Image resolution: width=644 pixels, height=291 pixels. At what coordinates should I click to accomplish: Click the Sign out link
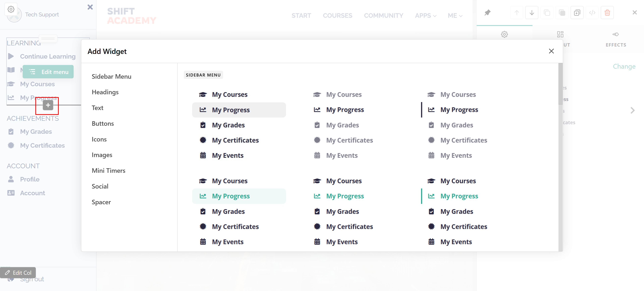32,279
